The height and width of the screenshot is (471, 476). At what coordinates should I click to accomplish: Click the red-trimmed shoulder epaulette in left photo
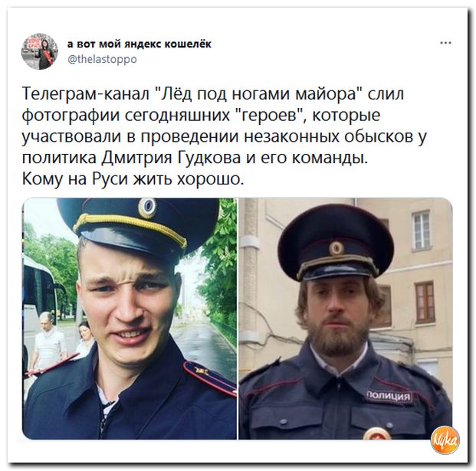tap(208, 378)
